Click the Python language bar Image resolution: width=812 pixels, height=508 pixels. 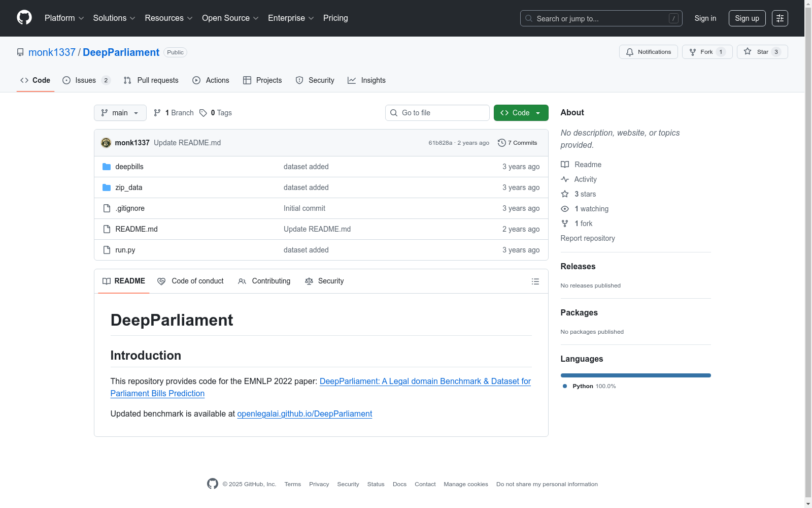coord(636,375)
